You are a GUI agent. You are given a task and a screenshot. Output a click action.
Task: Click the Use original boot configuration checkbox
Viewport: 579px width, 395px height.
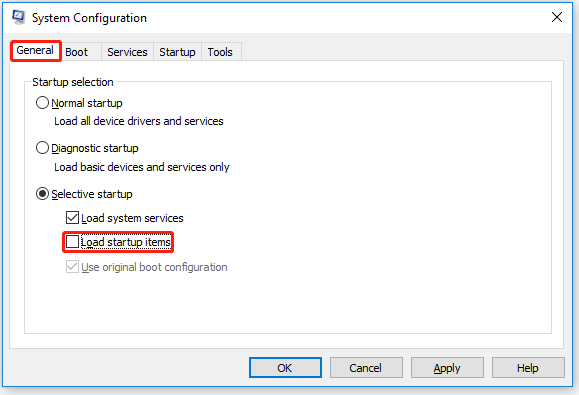click(72, 267)
